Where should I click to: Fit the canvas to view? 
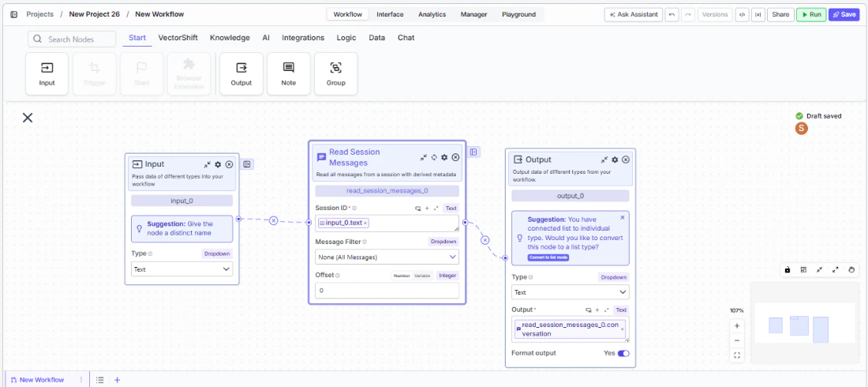(x=737, y=355)
